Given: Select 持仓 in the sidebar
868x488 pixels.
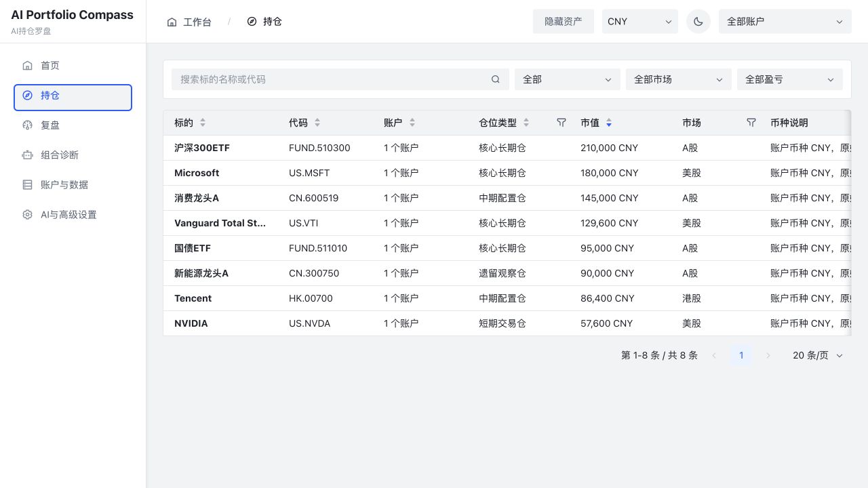Looking at the screenshot, I should tap(73, 98).
